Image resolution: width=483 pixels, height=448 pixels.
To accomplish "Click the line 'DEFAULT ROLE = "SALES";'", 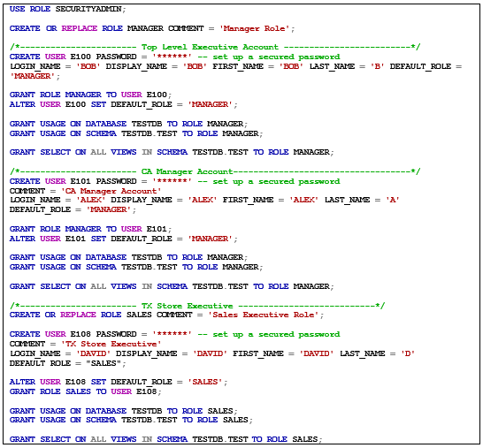I will pyautogui.click(x=68, y=363).
